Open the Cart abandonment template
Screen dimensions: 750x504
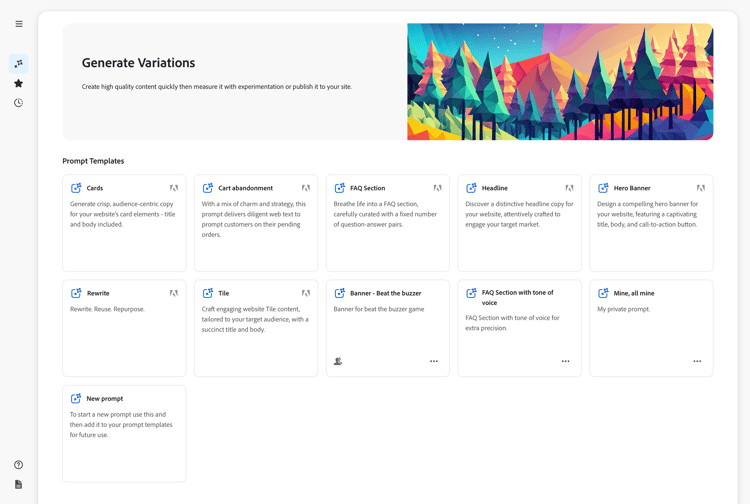(x=256, y=223)
